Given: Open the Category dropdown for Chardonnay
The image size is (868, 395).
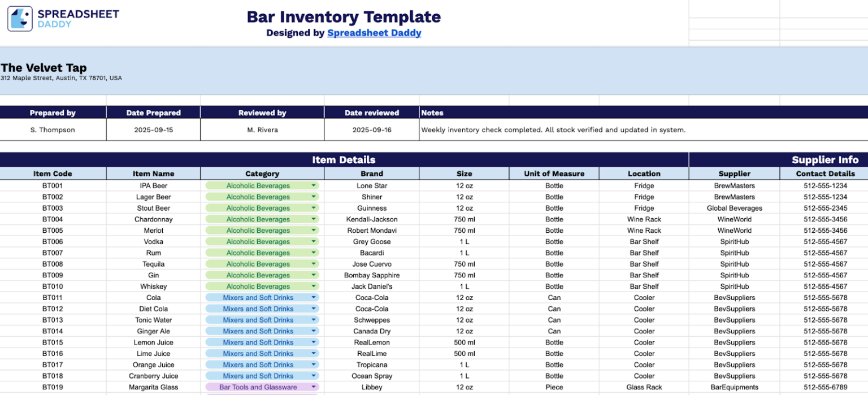Looking at the screenshot, I should tap(314, 219).
